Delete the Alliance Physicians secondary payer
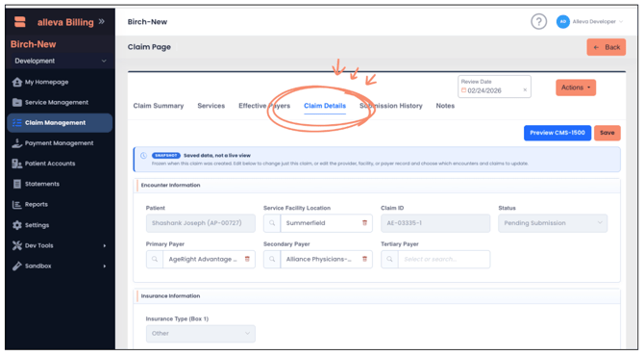Viewport: 644px width, 354px height. tap(364, 259)
